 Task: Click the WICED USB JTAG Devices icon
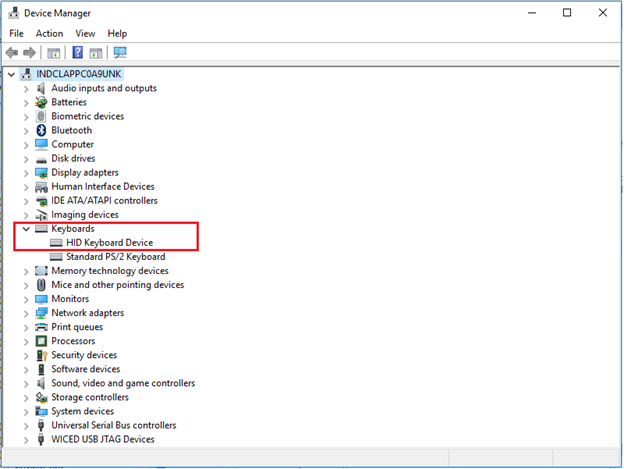(x=41, y=440)
